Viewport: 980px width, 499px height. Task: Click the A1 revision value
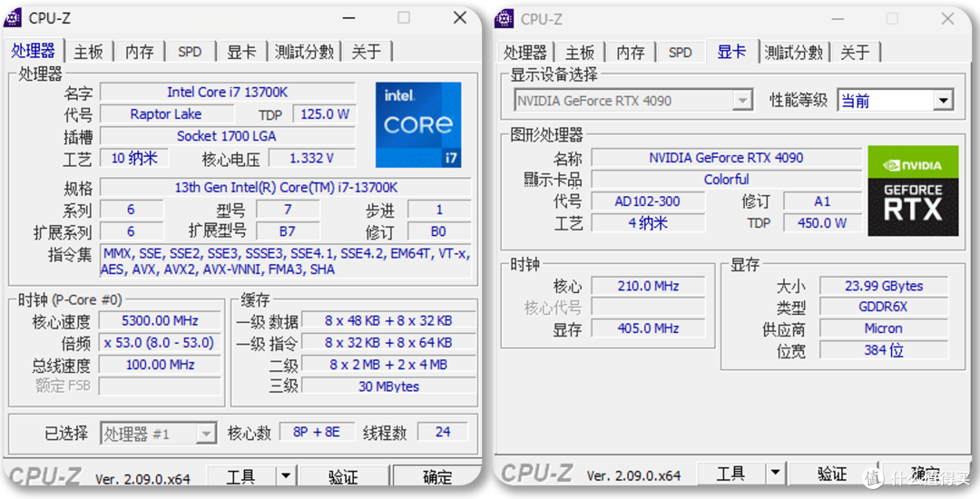coord(822,201)
